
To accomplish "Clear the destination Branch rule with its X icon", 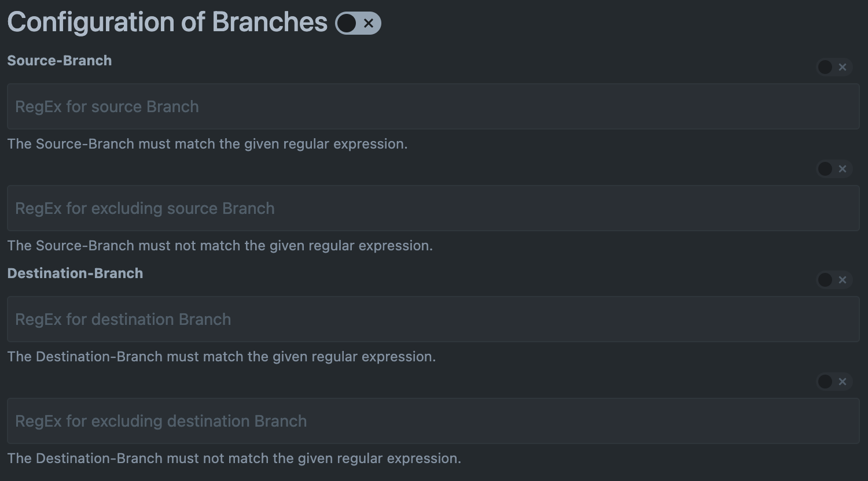I will point(843,280).
